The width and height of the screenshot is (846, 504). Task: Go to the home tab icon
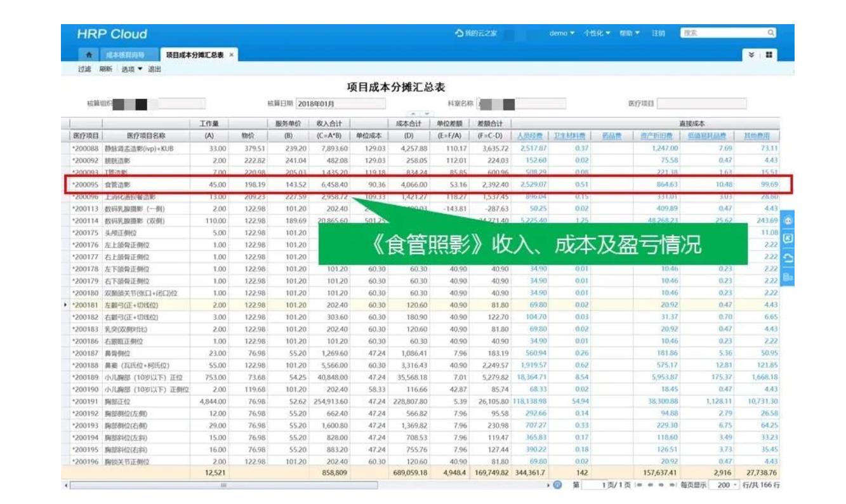89,55
